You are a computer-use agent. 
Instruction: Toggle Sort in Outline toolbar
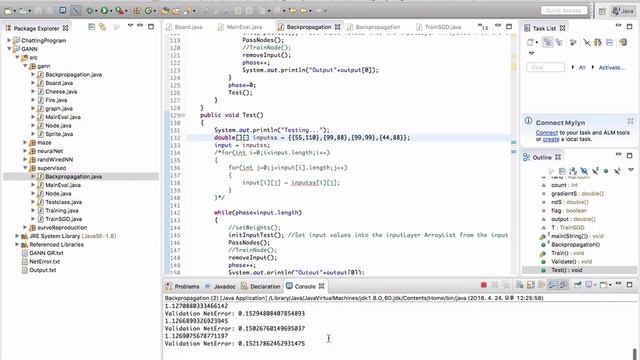pos(573,171)
